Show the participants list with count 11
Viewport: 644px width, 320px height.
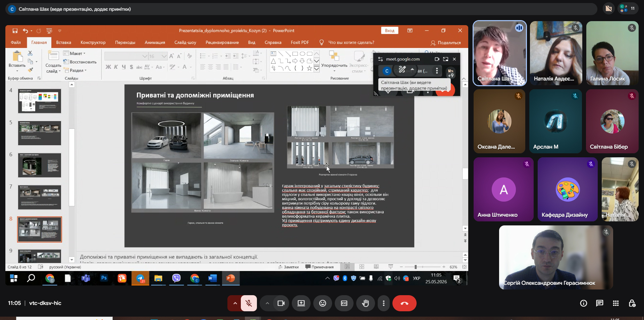[x=628, y=9]
